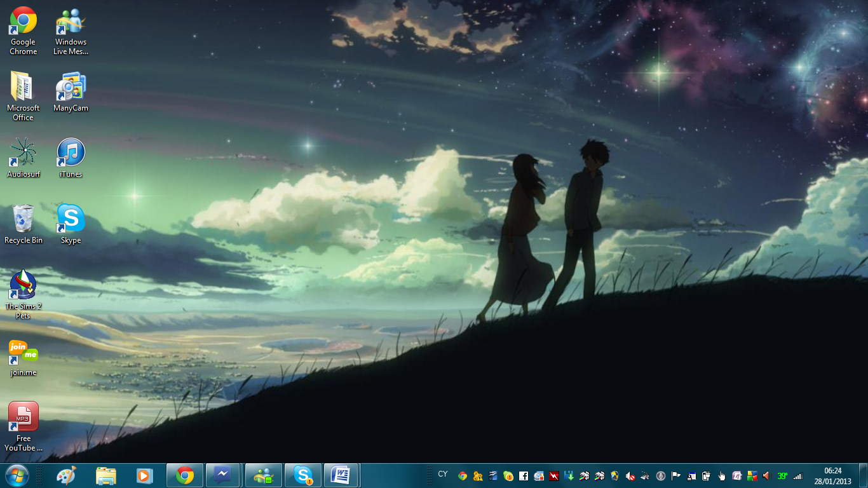Switch to Skype window in taskbar
Image resolution: width=868 pixels, height=488 pixels.
302,475
